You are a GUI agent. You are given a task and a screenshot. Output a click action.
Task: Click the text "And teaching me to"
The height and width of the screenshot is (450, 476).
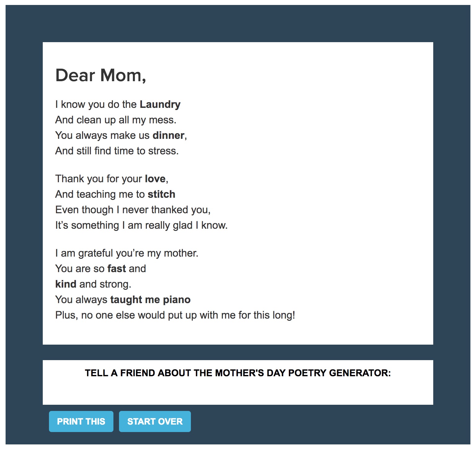pos(100,194)
